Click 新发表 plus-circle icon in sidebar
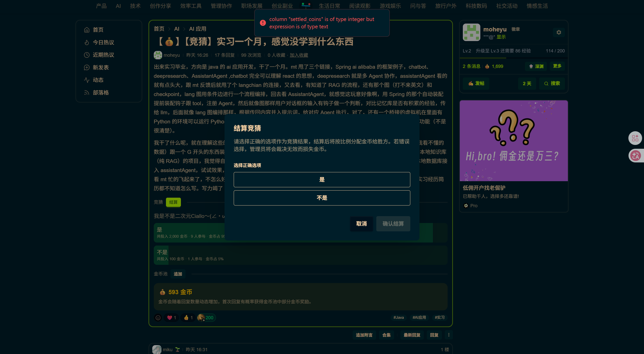 point(87,67)
